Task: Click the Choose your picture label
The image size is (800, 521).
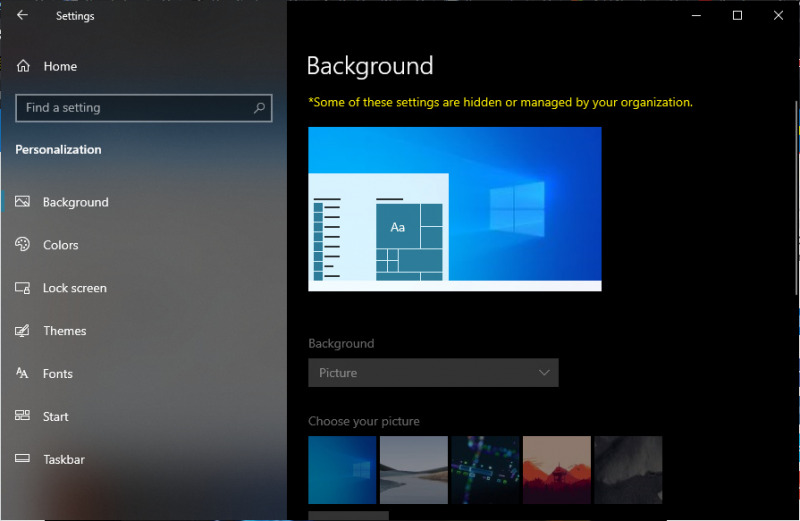Action: tap(364, 421)
